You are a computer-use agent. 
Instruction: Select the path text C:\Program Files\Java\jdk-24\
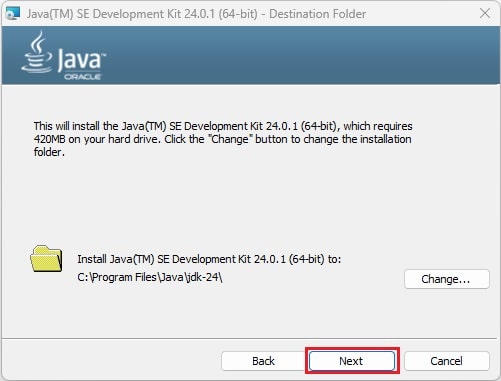[x=150, y=277]
